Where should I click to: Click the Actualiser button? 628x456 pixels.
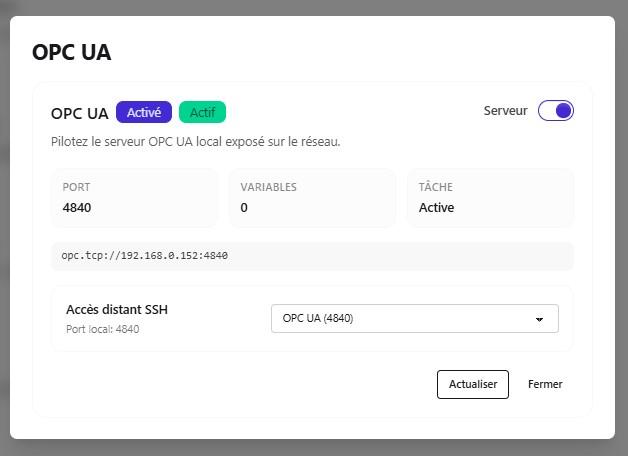473,384
